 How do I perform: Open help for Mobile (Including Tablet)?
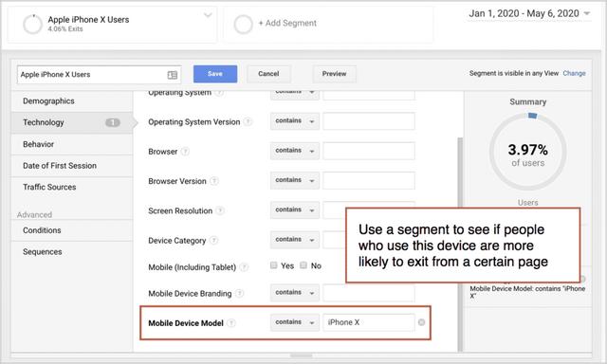click(244, 267)
